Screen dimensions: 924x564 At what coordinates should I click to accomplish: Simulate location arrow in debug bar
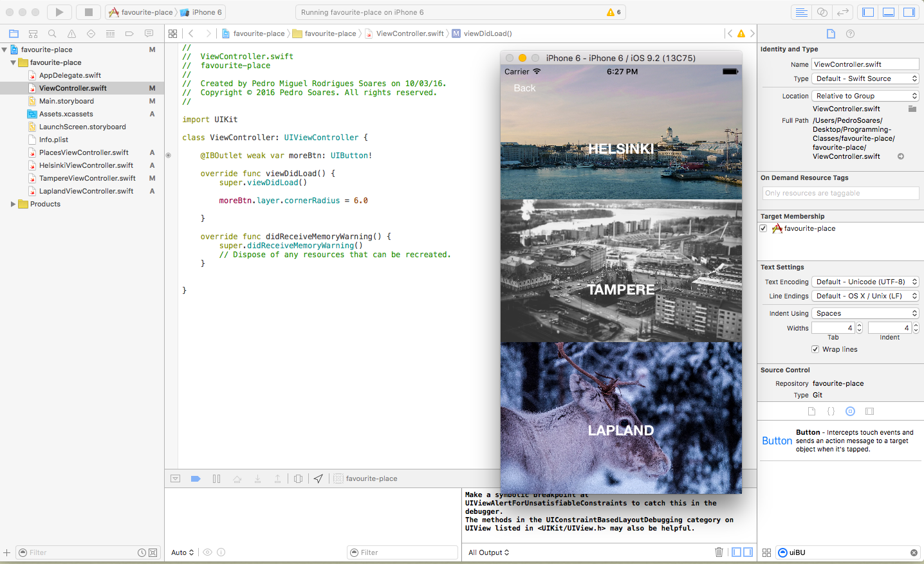point(318,478)
